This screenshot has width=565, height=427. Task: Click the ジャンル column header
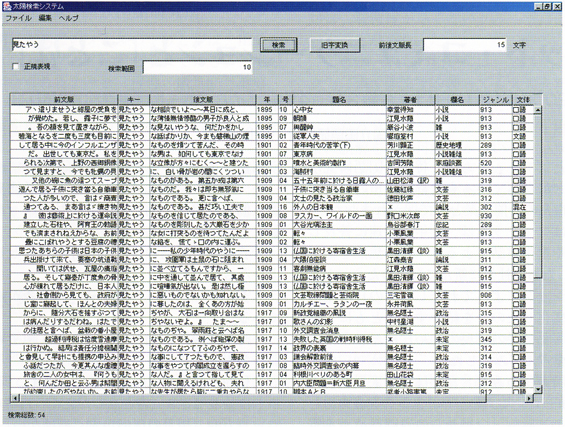(495, 99)
